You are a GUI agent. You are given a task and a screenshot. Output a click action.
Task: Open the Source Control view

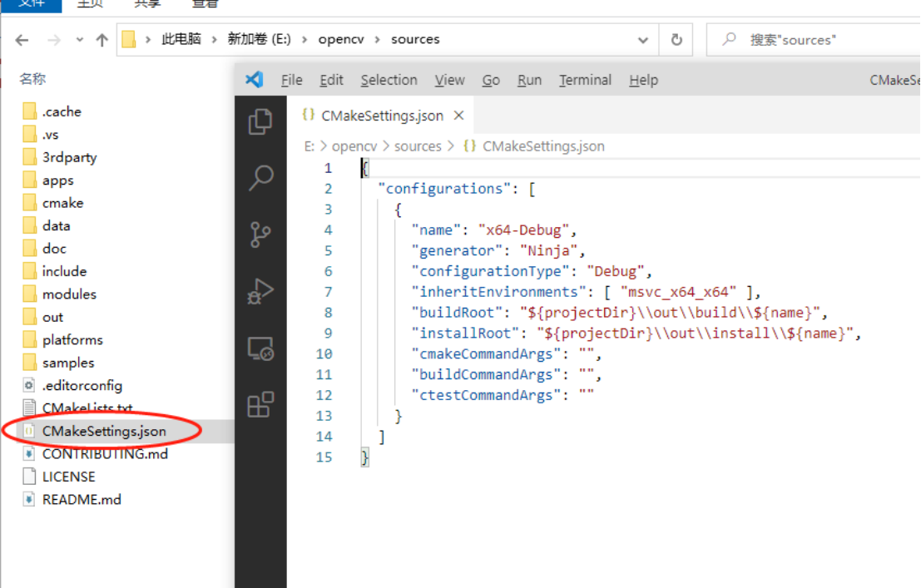click(260, 235)
